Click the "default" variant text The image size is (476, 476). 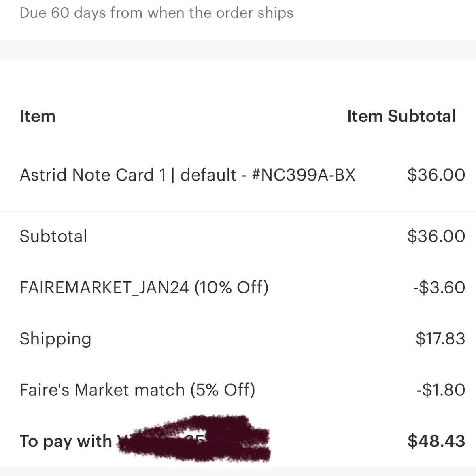tap(208, 175)
